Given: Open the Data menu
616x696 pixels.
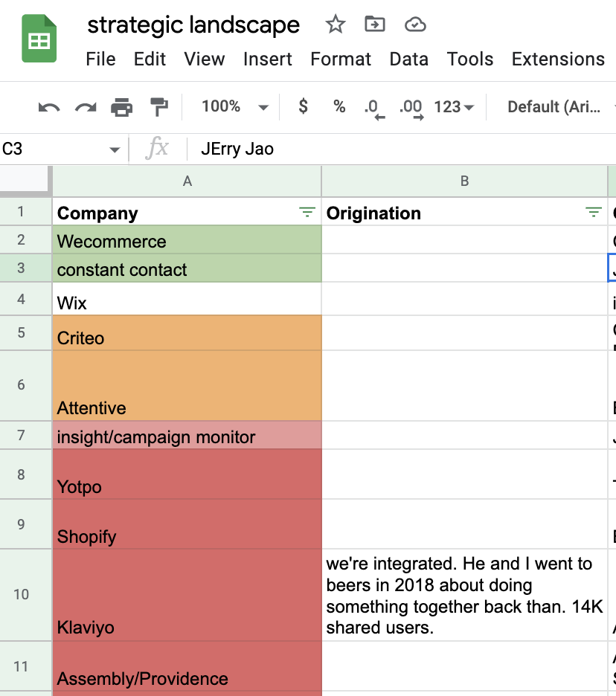Looking at the screenshot, I should coord(408,59).
